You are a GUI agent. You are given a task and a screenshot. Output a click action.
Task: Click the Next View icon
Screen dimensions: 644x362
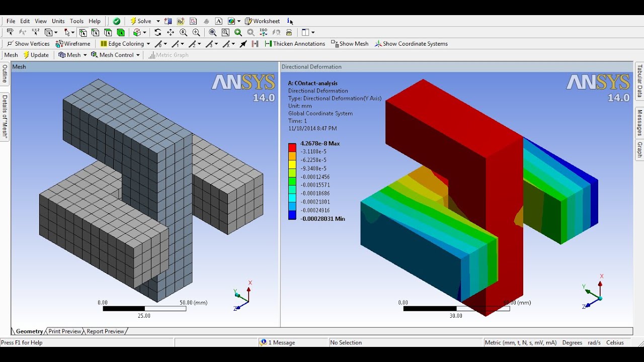251,32
